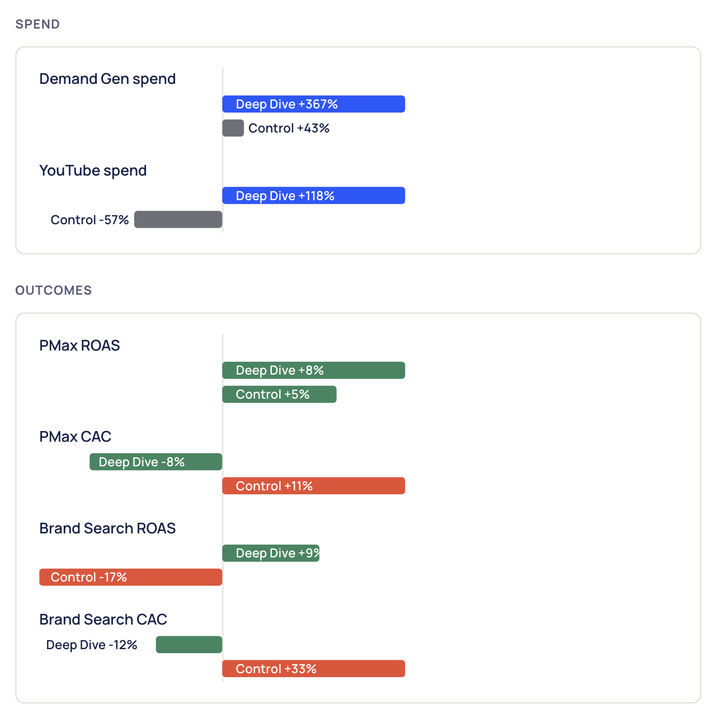
Task: Click the Brand Search ROAS heading
Action: [107, 528]
